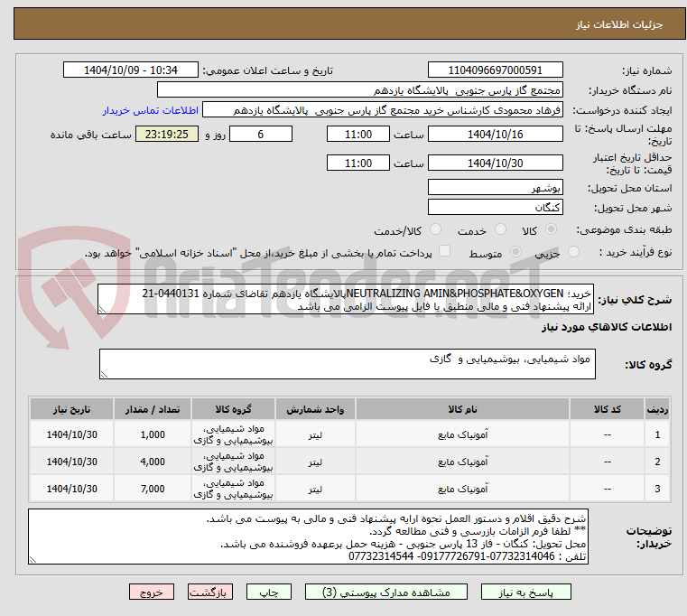Click the price validity date 1404/10/30 field
The height and width of the screenshot is (616, 687).
tap(495, 163)
